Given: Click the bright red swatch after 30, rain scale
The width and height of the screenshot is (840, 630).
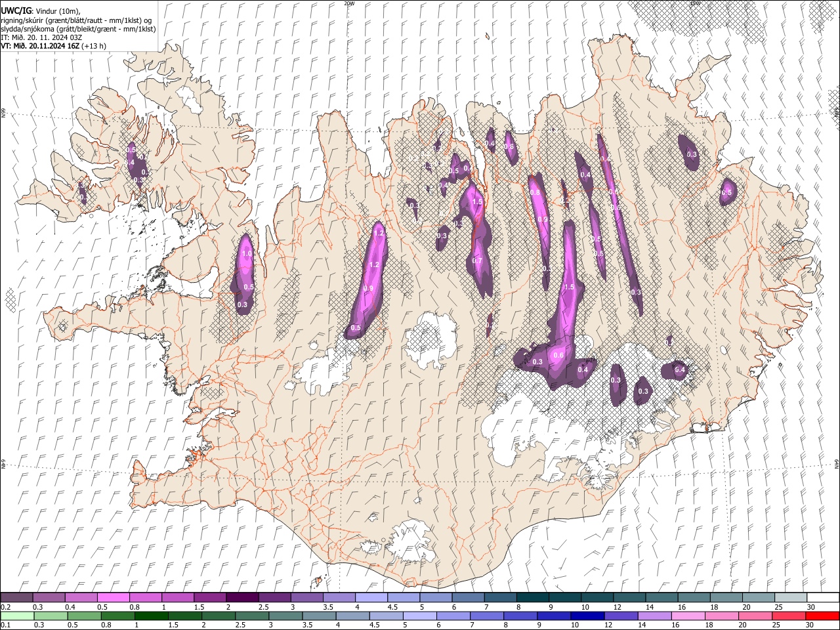Looking at the screenshot, I should [x=823, y=616].
